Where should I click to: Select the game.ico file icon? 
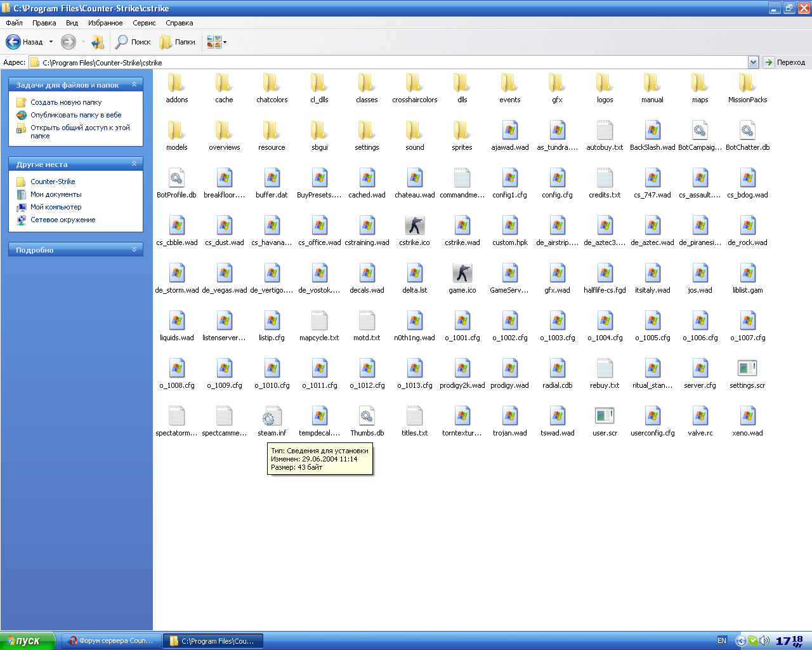point(462,273)
